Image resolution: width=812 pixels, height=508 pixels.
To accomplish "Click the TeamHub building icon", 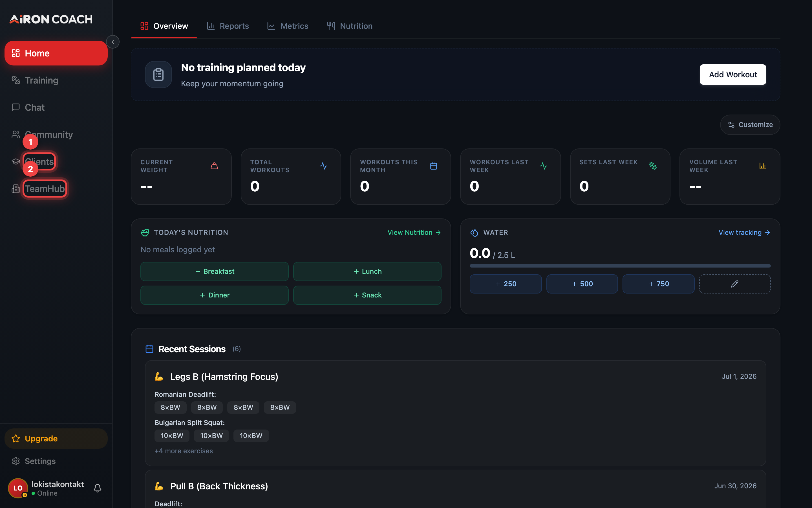I will pyautogui.click(x=16, y=189).
